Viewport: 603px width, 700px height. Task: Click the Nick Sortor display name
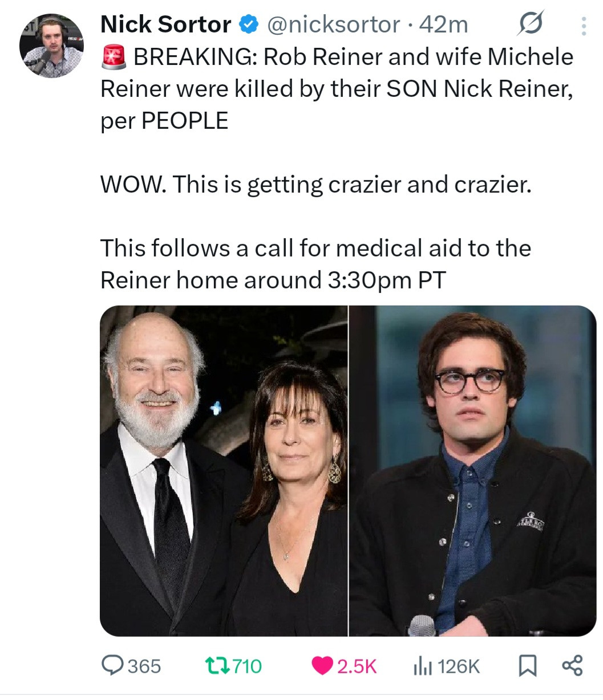pos(165,25)
